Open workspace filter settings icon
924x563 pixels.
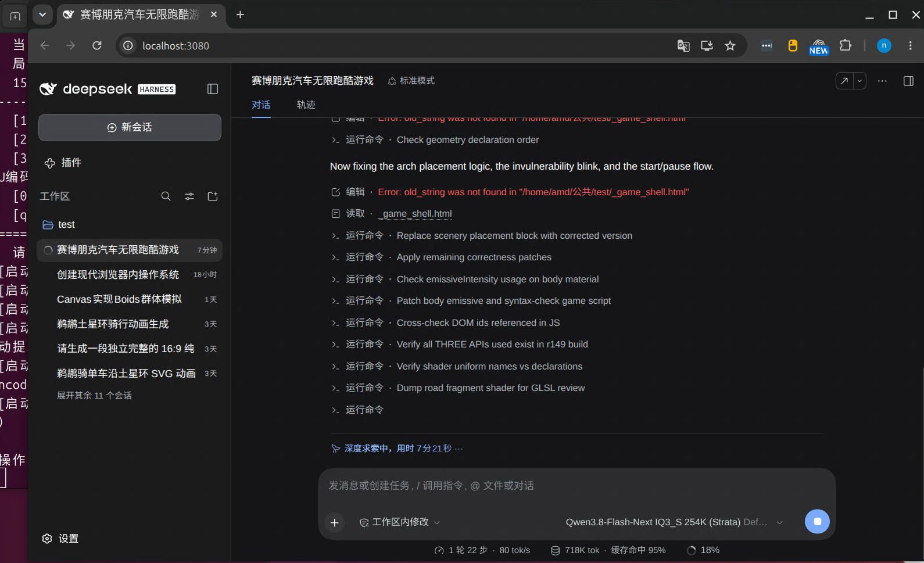(x=189, y=196)
